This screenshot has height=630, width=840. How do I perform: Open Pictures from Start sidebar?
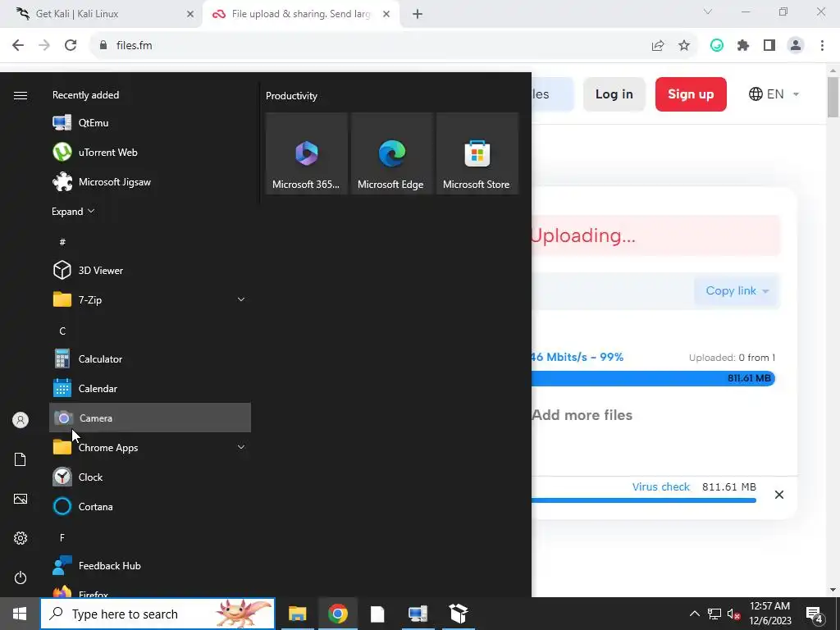21,499
